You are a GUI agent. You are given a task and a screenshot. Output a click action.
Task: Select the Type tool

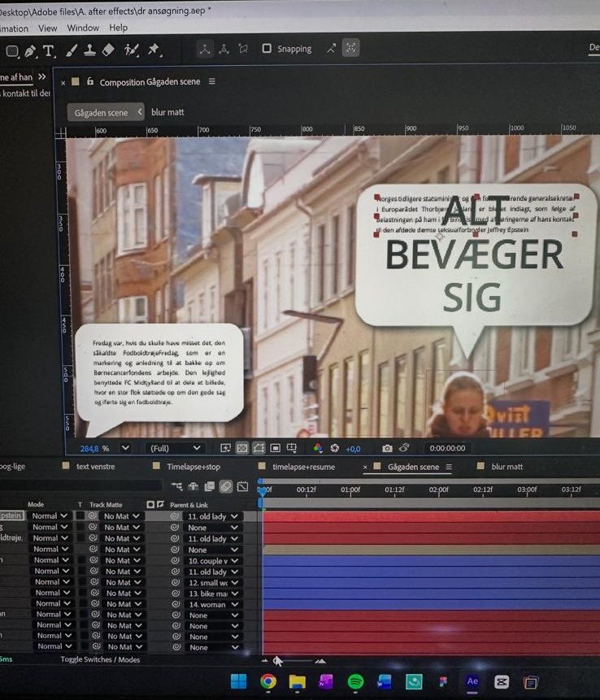49,50
